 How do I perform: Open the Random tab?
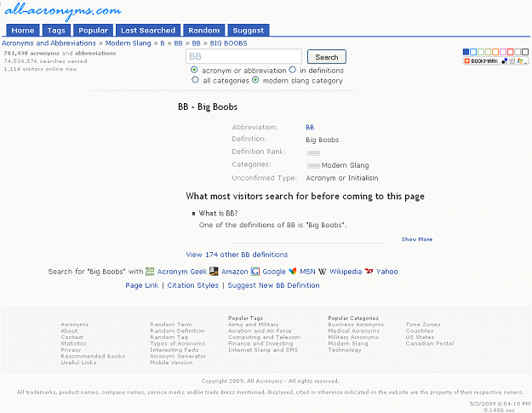pyautogui.click(x=204, y=30)
